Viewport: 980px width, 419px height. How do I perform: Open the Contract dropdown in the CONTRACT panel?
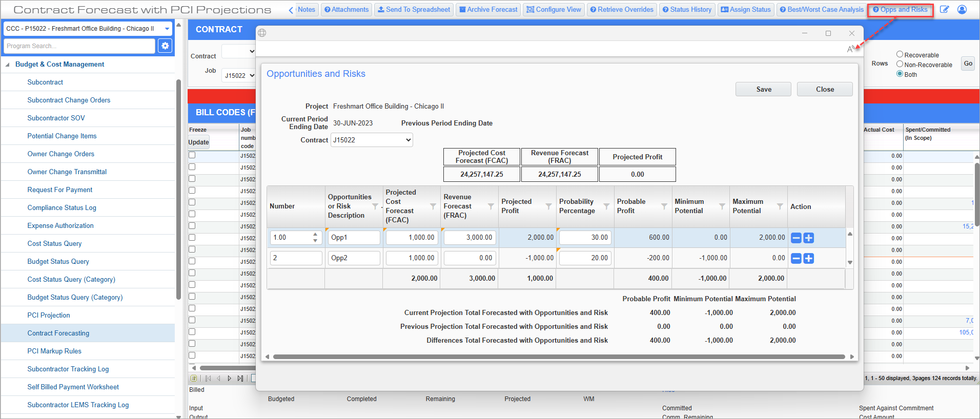click(239, 51)
